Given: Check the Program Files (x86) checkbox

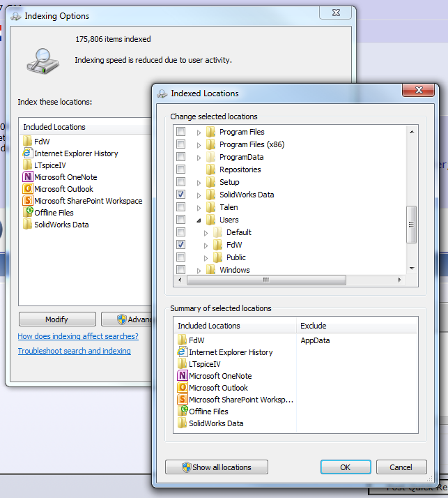Looking at the screenshot, I should (x=181, y=144).
